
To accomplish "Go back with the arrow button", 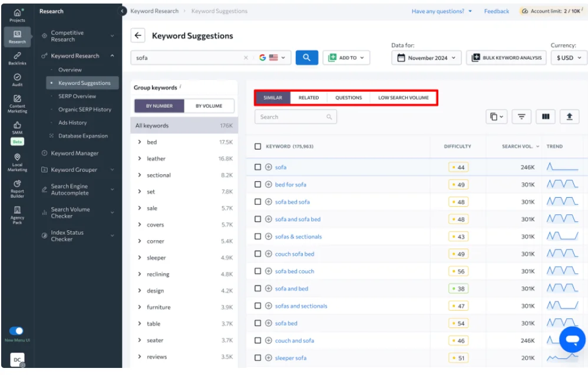I will (138, 35).
